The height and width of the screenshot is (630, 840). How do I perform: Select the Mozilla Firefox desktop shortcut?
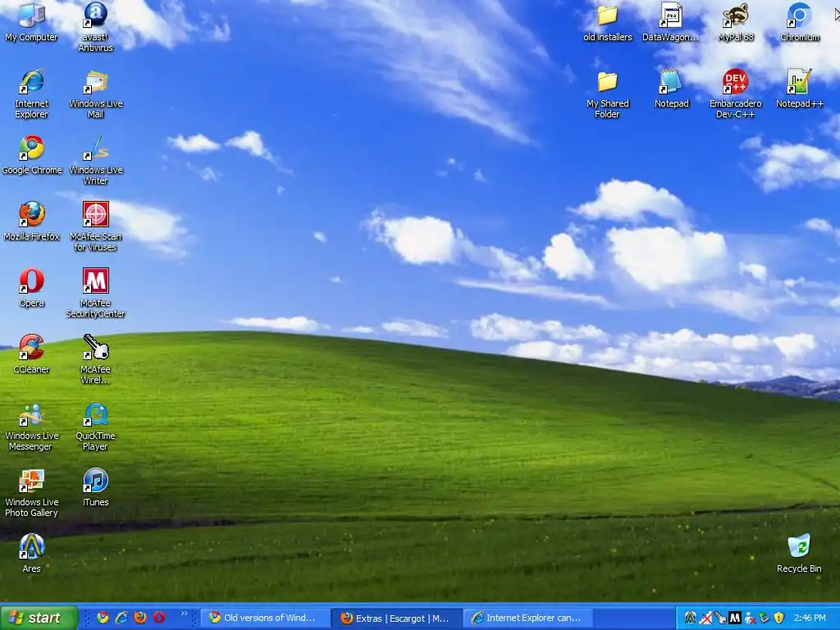click(x=32, y=221)
